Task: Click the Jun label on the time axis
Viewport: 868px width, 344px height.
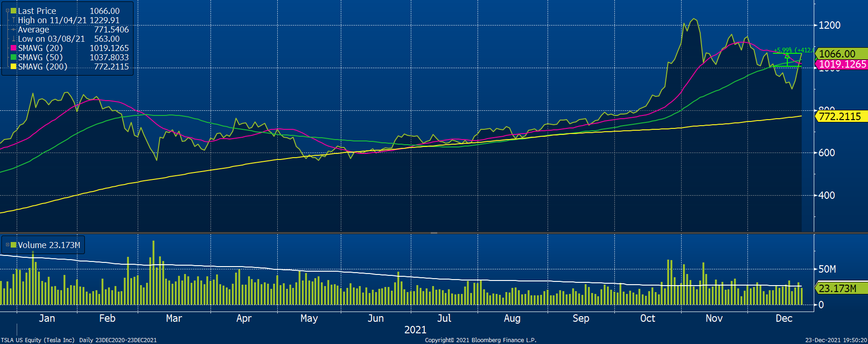Action: pos(376,318)
